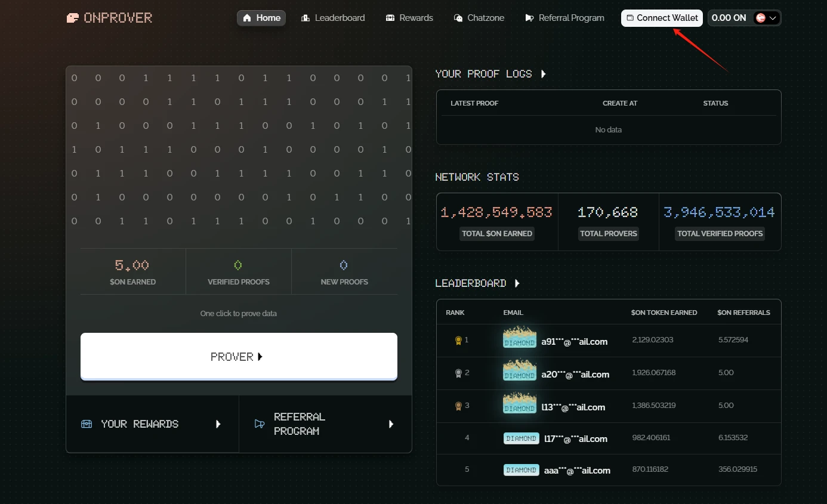Expand Your Proof Logs arrow
This screenshot has width=827, height=504.
(x=543, y=74)
